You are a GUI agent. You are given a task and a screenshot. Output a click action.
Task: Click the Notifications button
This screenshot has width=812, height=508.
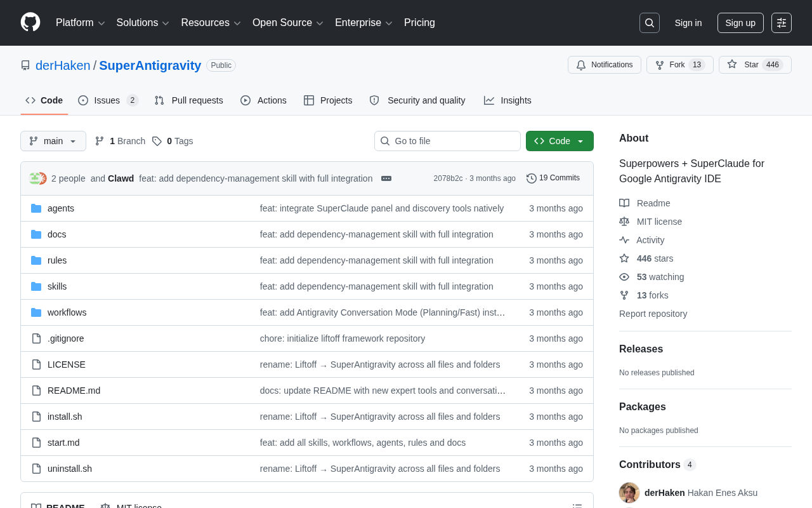[x=605, y=65]
